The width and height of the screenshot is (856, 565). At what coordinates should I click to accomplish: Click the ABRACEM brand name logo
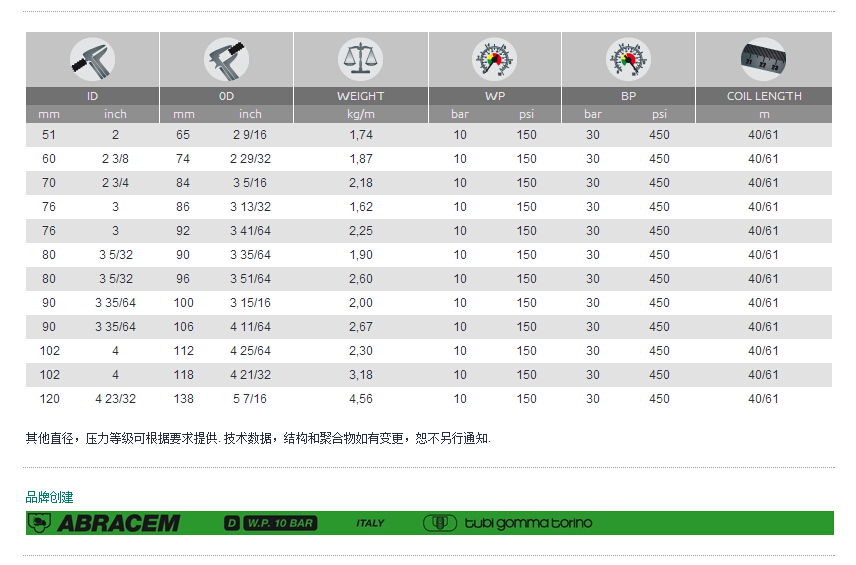click(118, 523)
